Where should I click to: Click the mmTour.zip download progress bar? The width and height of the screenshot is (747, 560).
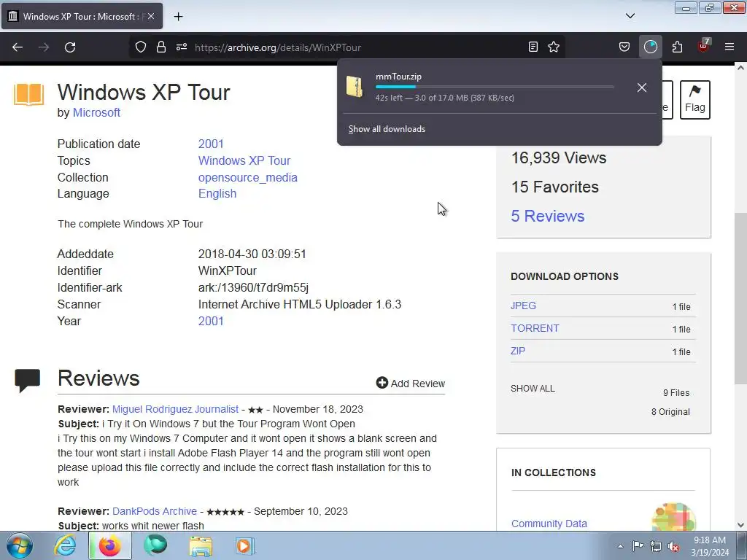coord(495,87)
